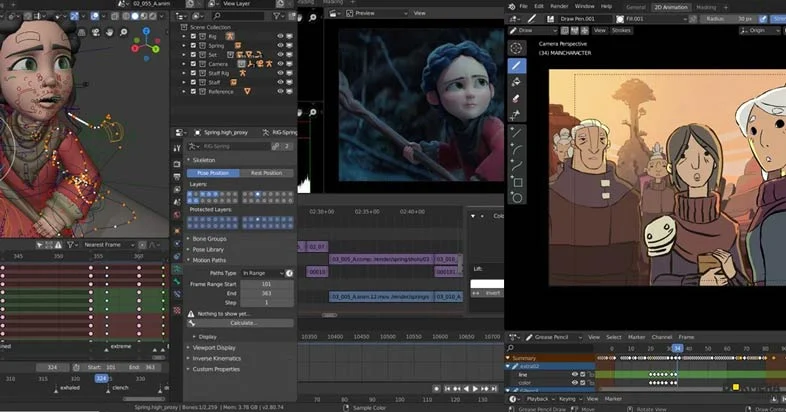
Task: Click the play button in the timeline
Action: [x=475, y=388]
